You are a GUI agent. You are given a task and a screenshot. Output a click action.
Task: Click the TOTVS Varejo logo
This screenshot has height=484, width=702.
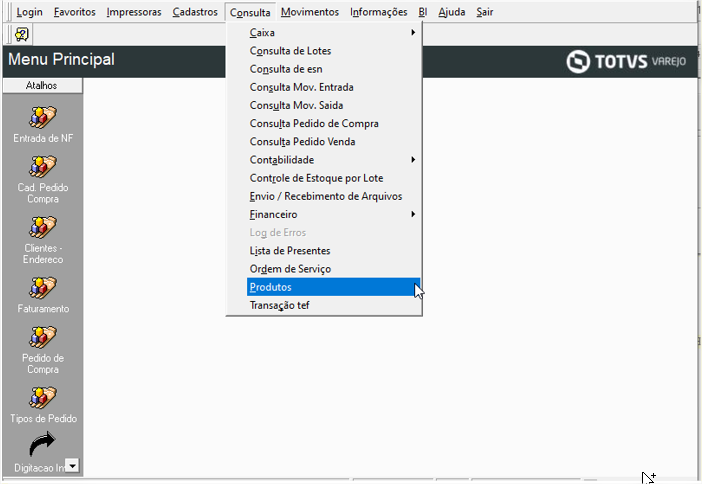click(x=626, y=61)
